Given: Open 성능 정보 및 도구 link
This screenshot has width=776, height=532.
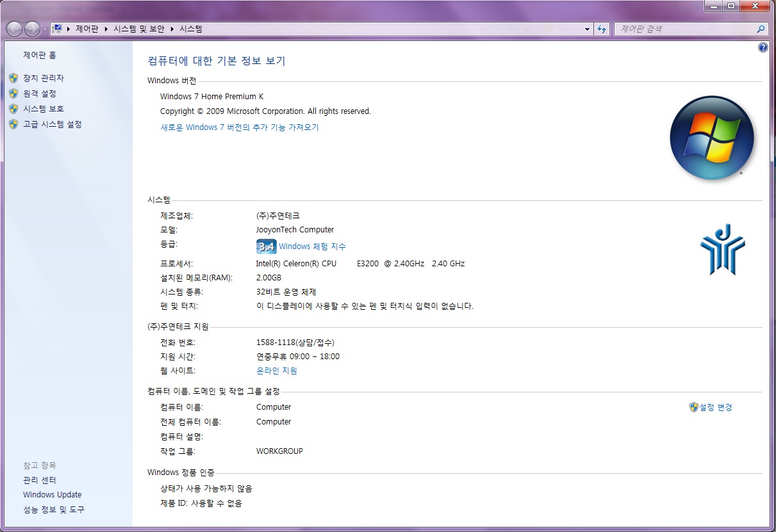Looking at the screenshot, I should pyautogui.click(x=54, y=510).
